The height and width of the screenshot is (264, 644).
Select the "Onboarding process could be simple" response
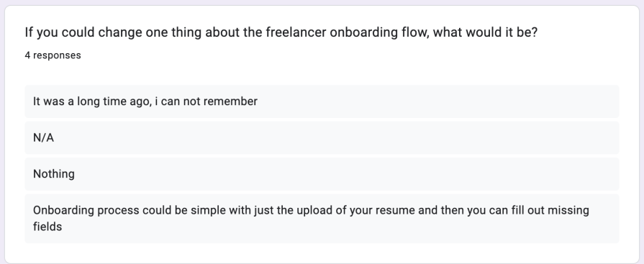tap(322, 219)
